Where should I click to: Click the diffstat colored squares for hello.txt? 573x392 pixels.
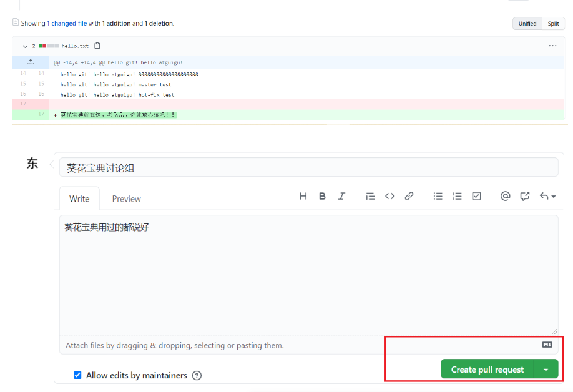coord(49,46)
